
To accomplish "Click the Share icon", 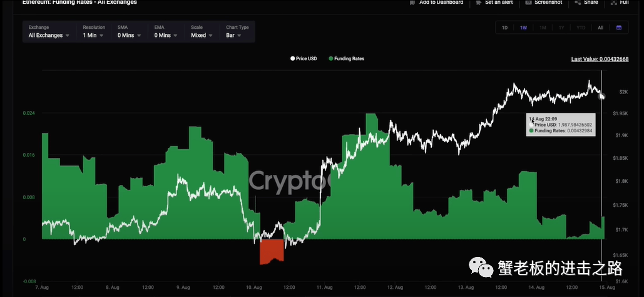I will (x=577, y=3).
